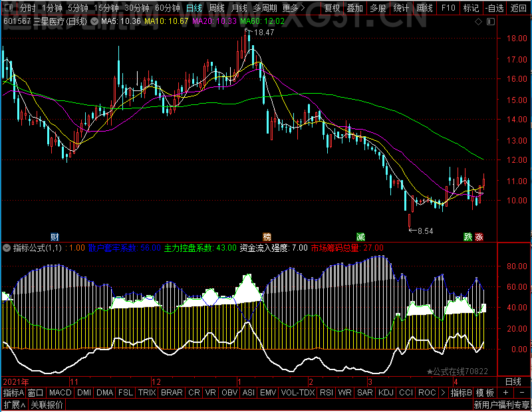Show more indicator tabs with the > arrow
532x412 pixels.
click(443, 392)
